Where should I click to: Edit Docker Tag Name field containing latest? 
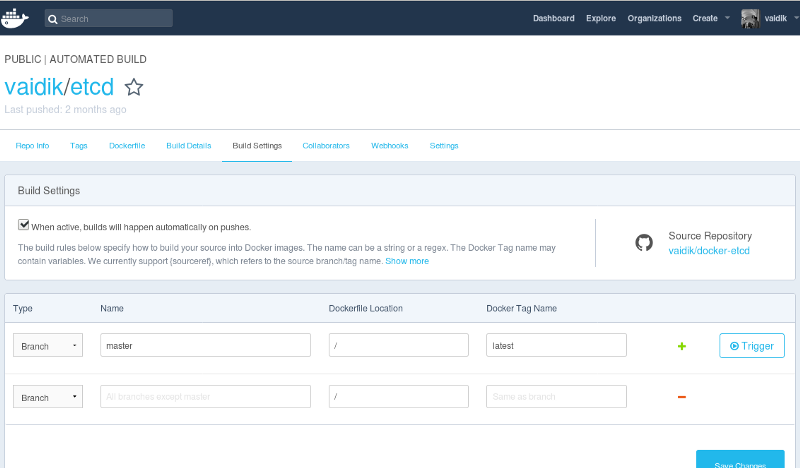click(x=556, y=346)
